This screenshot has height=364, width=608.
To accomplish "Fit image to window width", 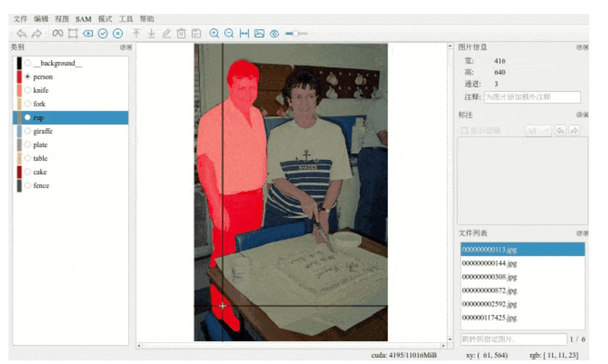I will [x=244, y=33].
